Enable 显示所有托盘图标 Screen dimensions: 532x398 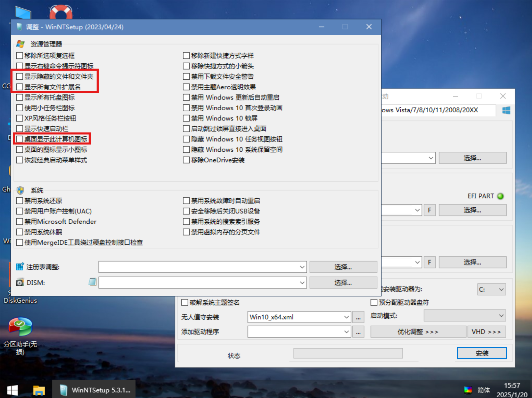click(19, 97)
